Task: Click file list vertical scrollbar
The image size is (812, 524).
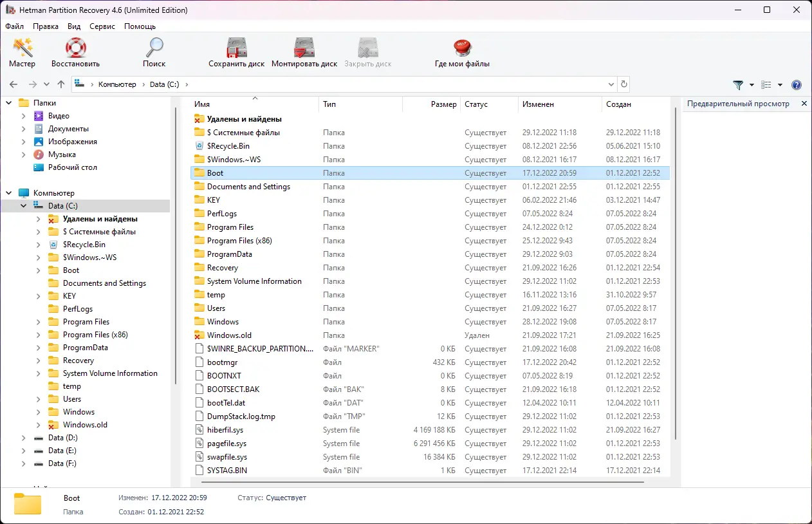Action: click(675, 274)
